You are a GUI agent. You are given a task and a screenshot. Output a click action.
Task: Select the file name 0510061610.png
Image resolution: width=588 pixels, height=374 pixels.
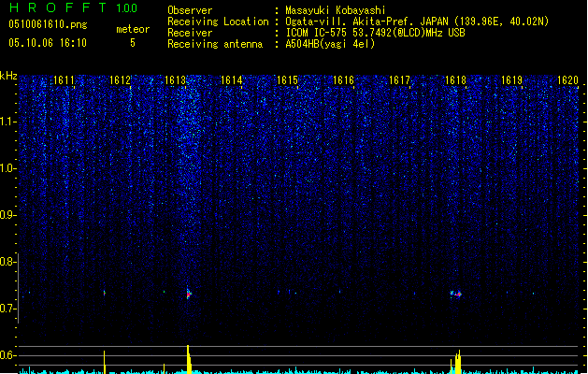(x=48, y=24)
